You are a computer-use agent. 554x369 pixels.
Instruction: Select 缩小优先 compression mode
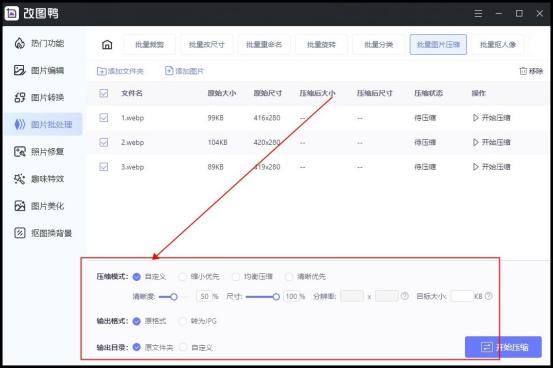[x=182, y=277]
